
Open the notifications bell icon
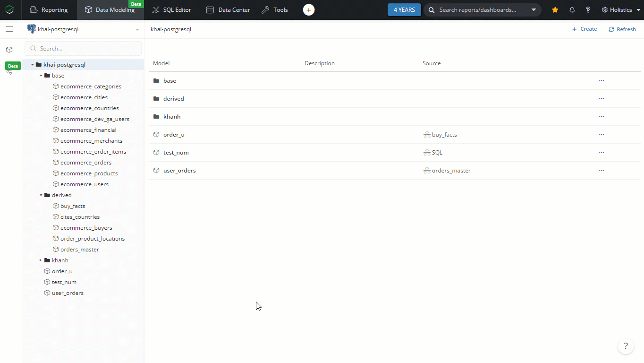tap(572, 9)
